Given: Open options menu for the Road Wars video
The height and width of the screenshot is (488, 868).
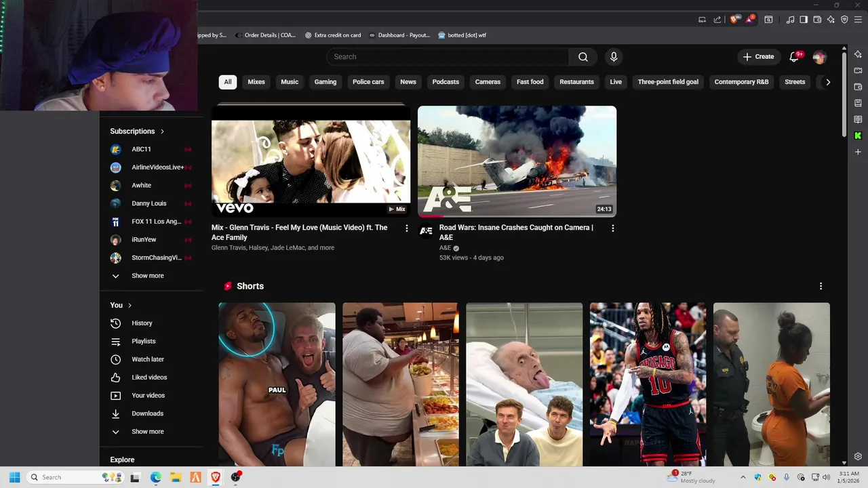Looking at the screenshot, I should 613,228.
